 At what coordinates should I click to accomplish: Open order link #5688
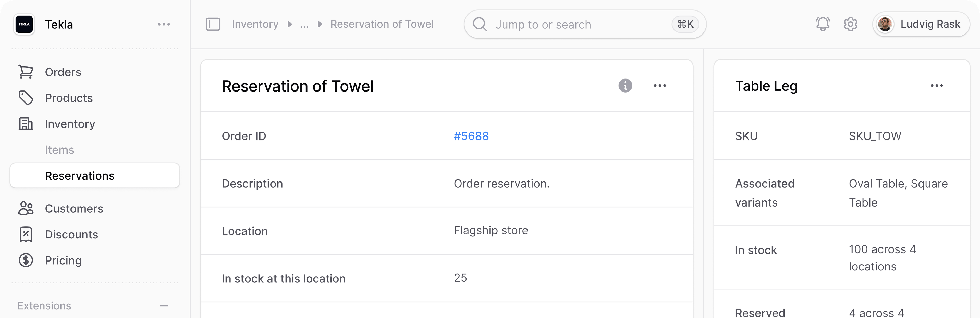pyautogui.click(x=471, y=136)
